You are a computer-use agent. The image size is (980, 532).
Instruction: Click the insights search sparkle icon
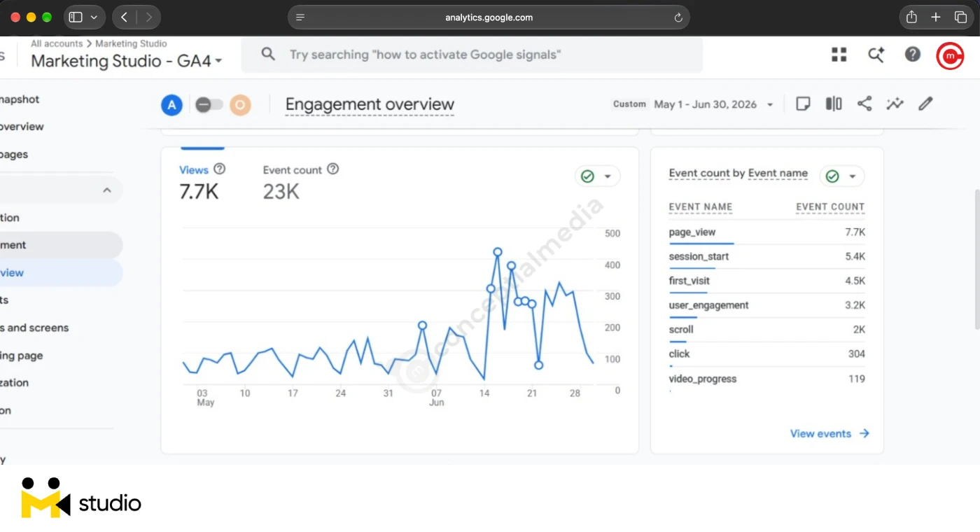click(876, 55)
